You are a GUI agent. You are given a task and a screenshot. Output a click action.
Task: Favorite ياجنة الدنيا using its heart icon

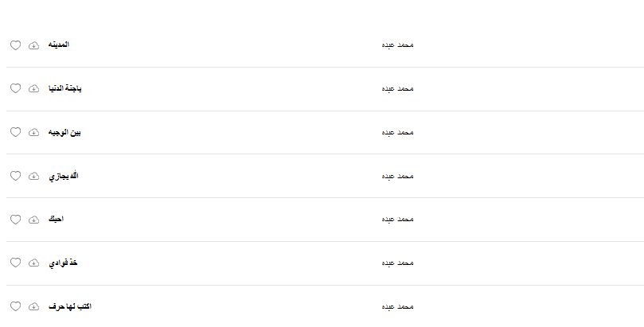(x=15, y=88)
